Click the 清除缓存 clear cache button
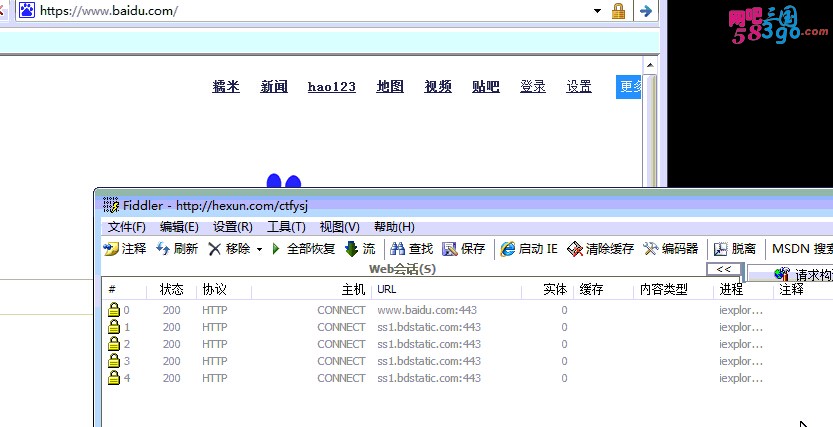Viewport: 833px width, 427px height. click(600, 249)
